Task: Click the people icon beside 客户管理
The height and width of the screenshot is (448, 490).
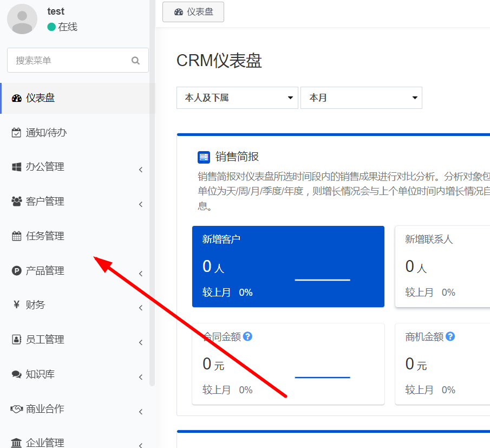Action: click(x=17, y=202)
